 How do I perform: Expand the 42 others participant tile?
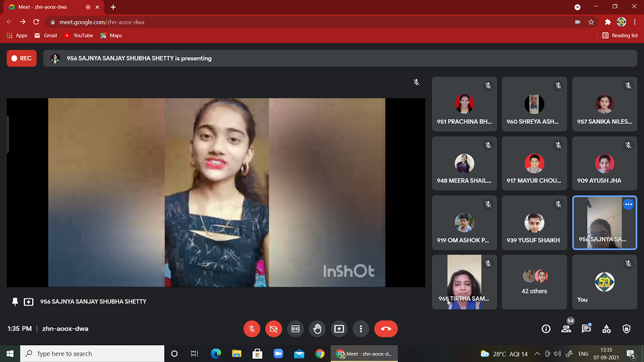coord(535,281)
